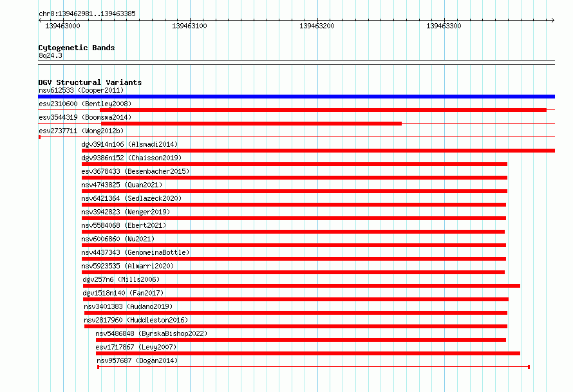Open the esv2310600 (Bentley2008) label
Image resolution: width=573 pixels, height=392 pixels.
(x=85, y=104)
